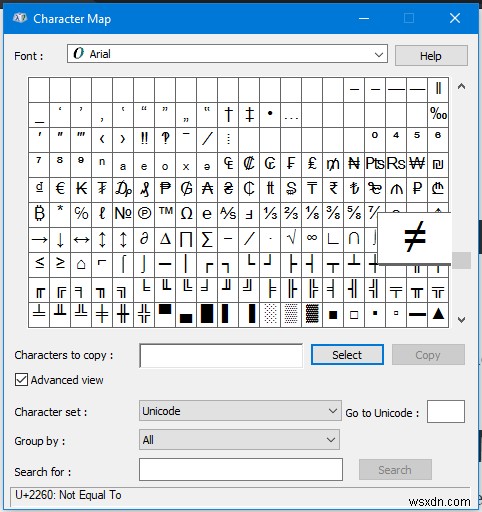
Task: Click the scrollbar up arrow
Action: [461, 87]
